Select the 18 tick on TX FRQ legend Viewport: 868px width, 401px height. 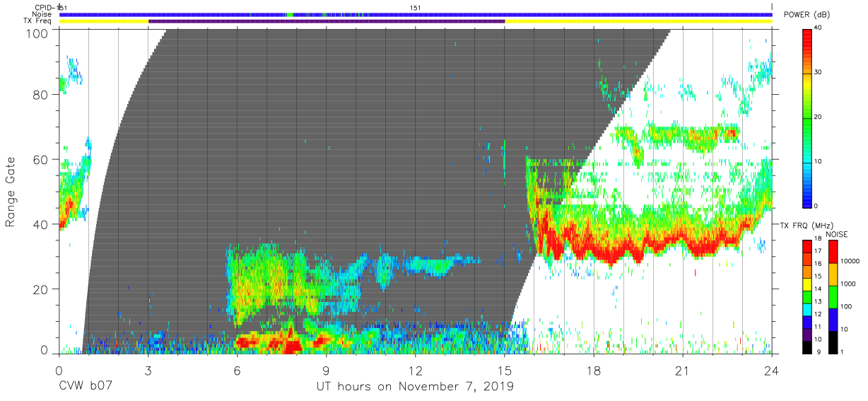(820, 239)
